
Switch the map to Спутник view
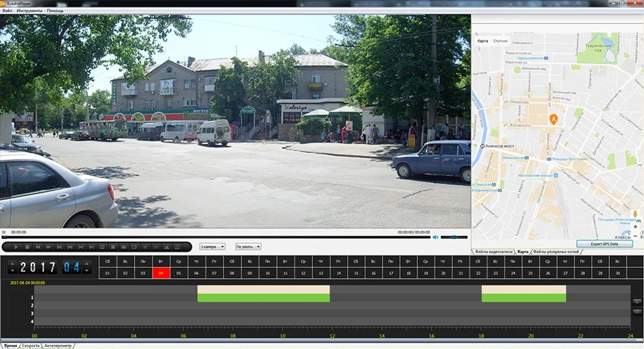coord(500,41)
